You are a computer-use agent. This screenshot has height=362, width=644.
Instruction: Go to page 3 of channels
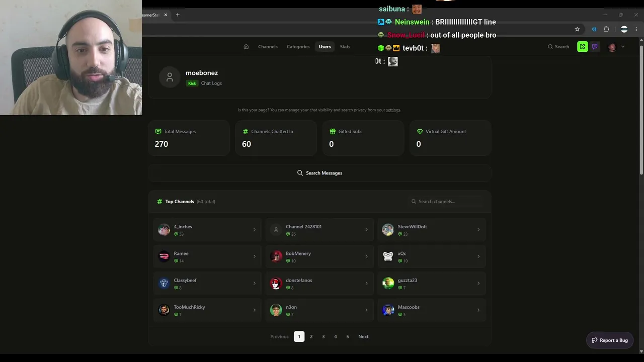pos(323,336)
